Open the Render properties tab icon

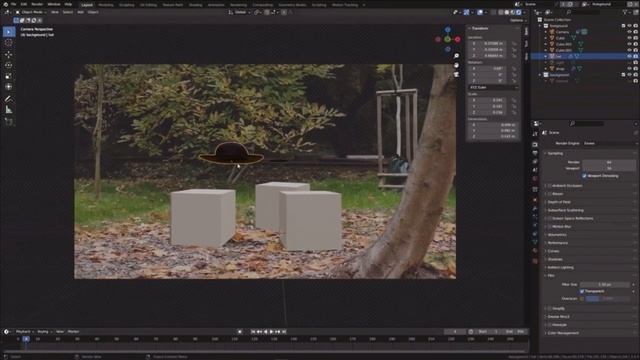(535, 144)
